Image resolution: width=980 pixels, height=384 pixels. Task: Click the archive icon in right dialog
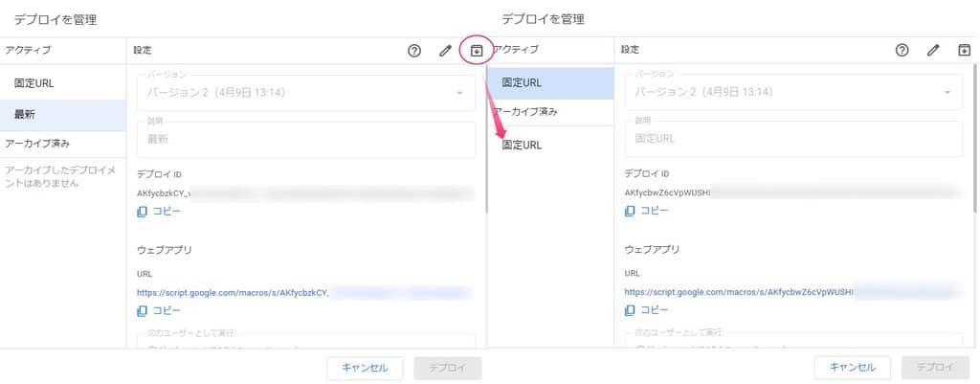tap(964, 51)
